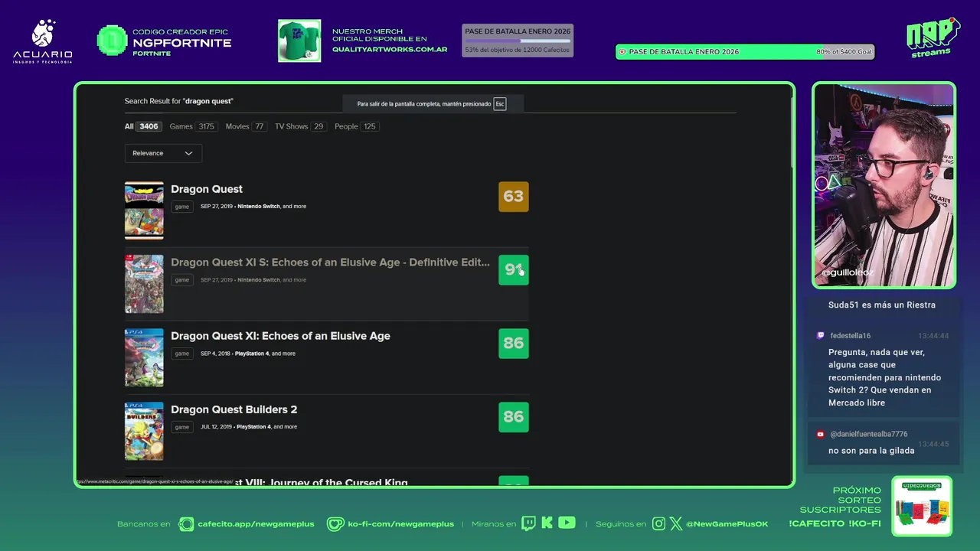Click SEP 4, 2018 PlayStation 4 release text
The height and width of the screenshot is (551, 980).
247,354
